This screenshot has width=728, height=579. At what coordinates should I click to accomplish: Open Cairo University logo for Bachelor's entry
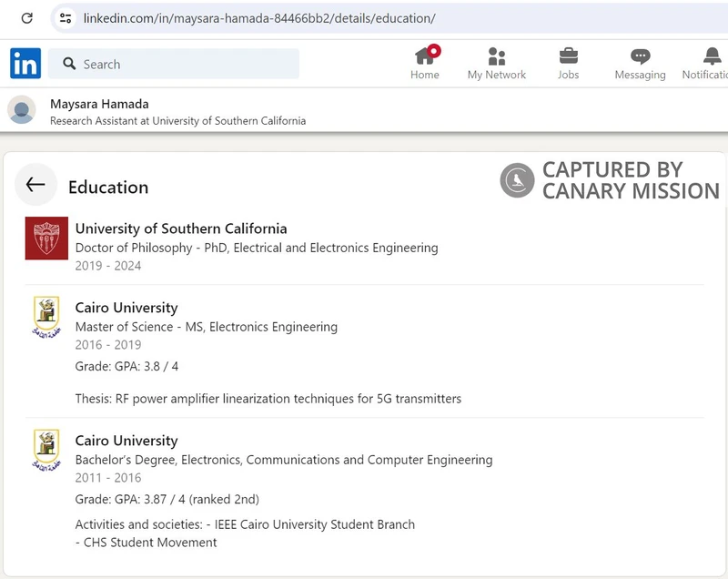point(46,450)
